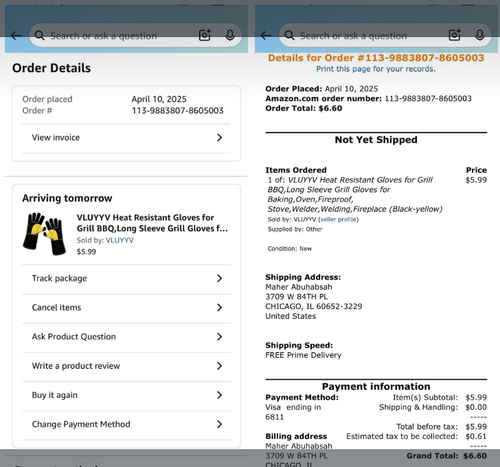The image size is (500, 467).
Task: Click Not Yet Shipped status heading
Action: tap(376, 140)
